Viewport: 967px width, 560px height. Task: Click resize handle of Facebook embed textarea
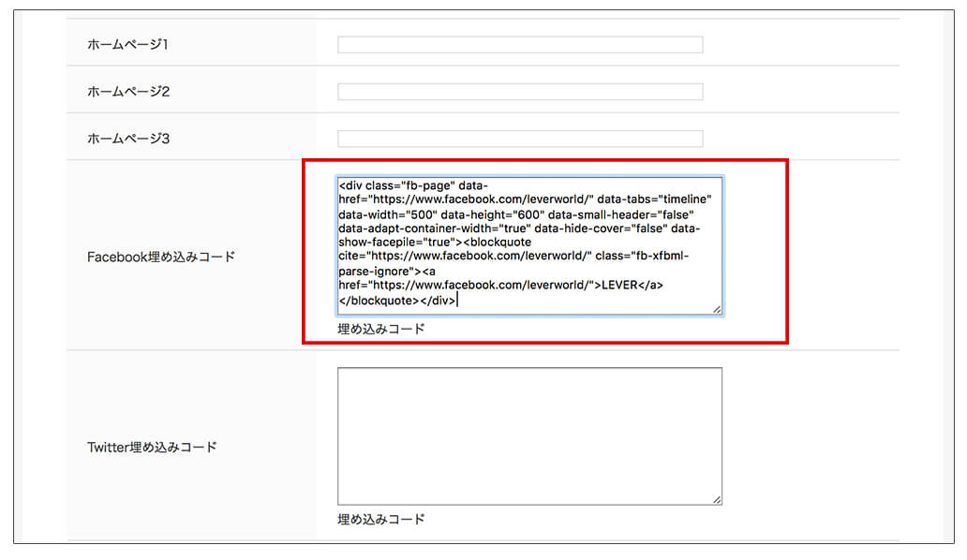pyautogui.click(x=717, y=309)
